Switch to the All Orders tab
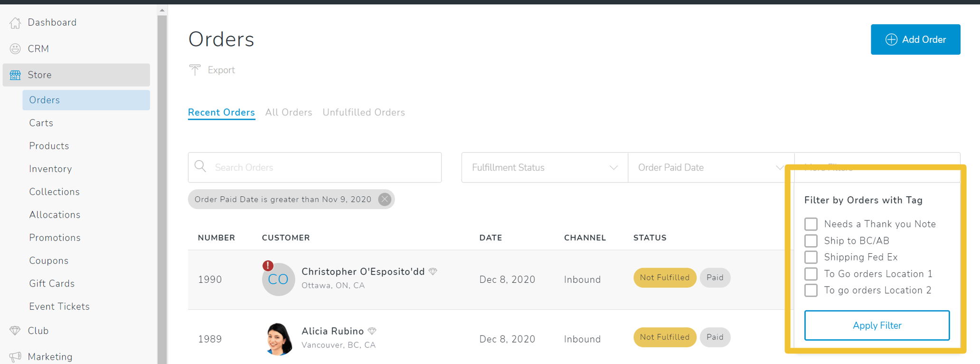The width and height of the screenshot is (980, 364). pos(288,112)
